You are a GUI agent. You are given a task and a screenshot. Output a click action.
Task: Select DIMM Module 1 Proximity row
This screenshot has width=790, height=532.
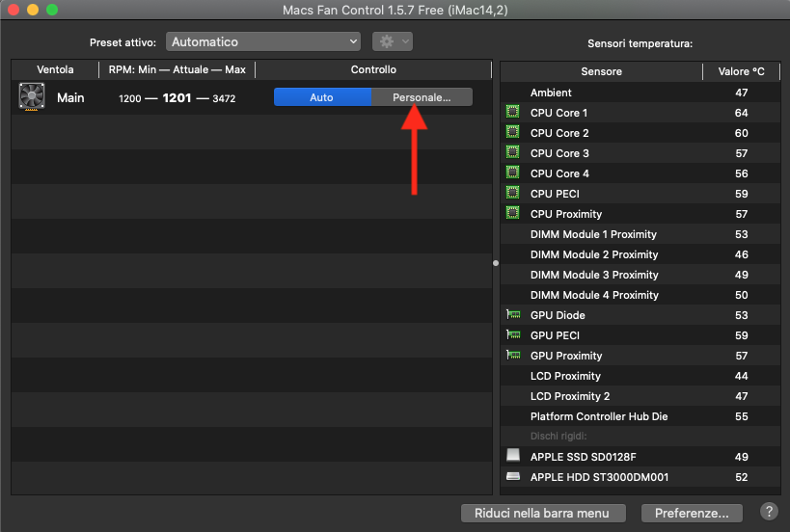coord(640,234)
